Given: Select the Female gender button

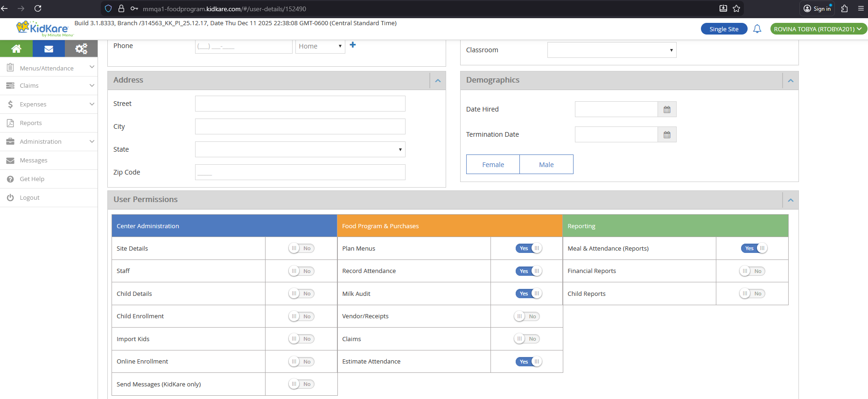Looking at the screenshot, I should pos(493,164).
